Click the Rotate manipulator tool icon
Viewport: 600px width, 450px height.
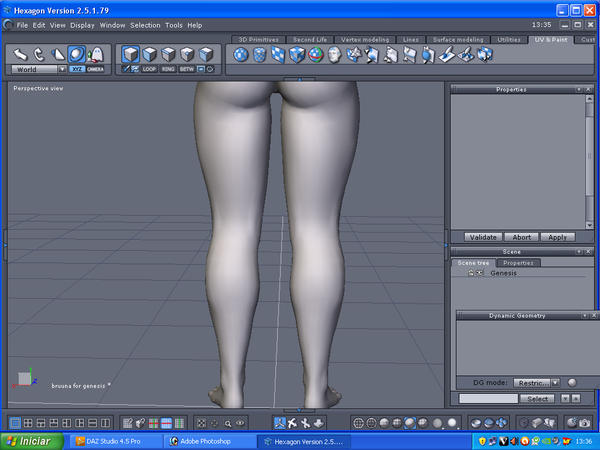(39, 54)
